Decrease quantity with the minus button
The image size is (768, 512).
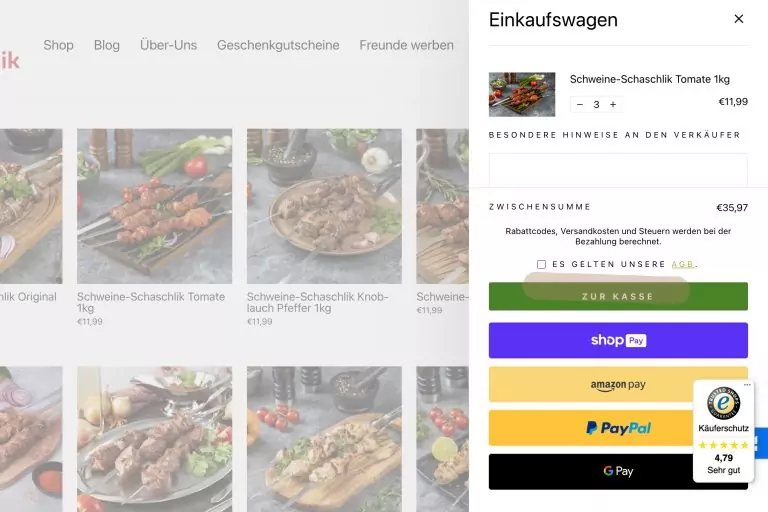580,104
